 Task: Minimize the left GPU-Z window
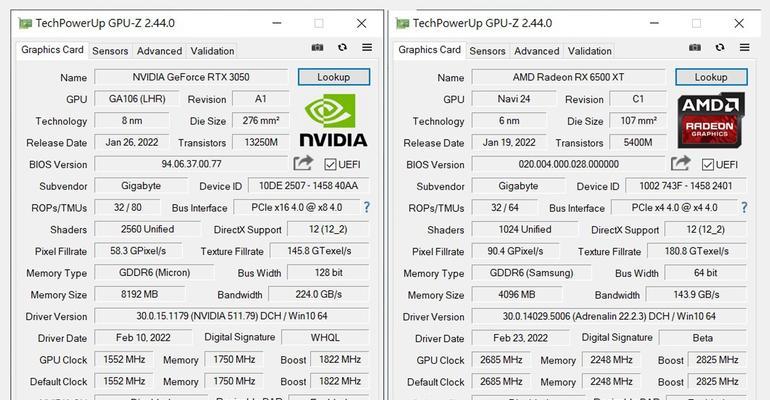point(277,23)
